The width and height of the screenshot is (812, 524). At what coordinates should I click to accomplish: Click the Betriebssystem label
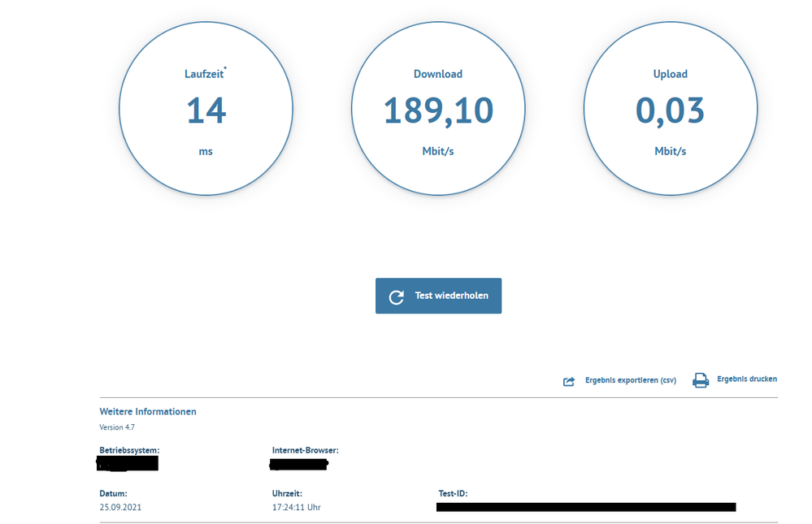(129, 450)
